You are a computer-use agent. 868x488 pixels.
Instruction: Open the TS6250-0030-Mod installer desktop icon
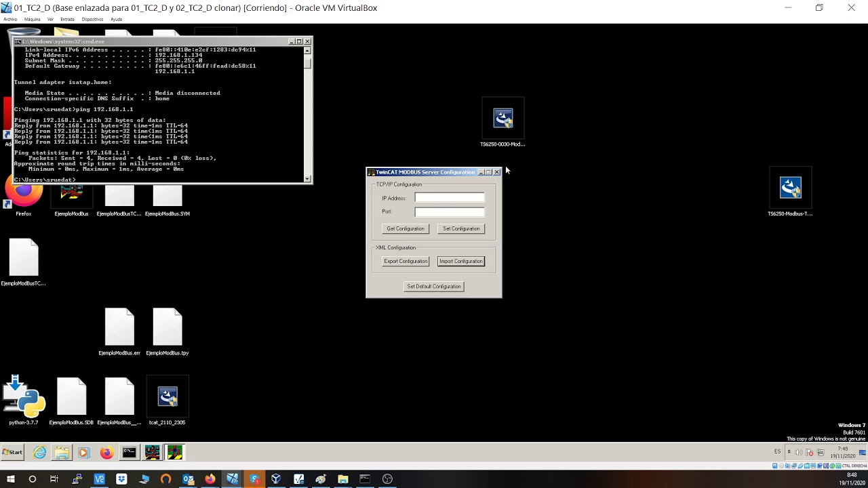pyautogui.click(x=503, y=123)
